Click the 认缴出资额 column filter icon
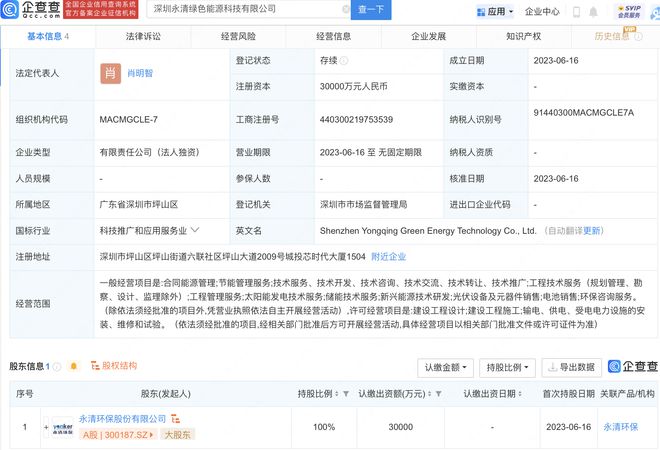The image size is (660, 450). tap(439, 394)
